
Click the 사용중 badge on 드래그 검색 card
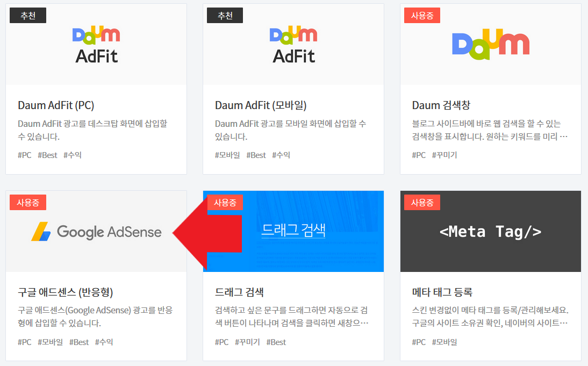tap(225, 203)
